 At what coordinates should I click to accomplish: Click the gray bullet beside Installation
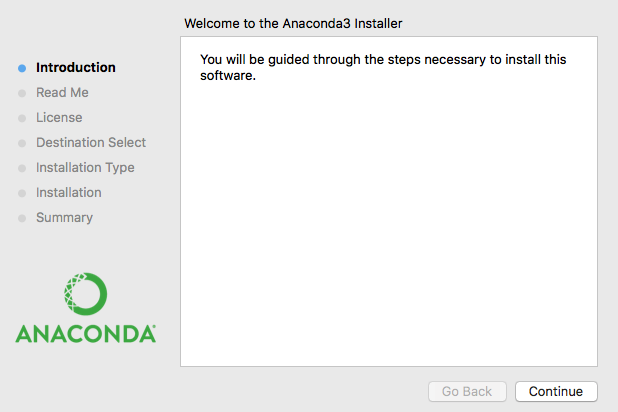tap(22, 193)
